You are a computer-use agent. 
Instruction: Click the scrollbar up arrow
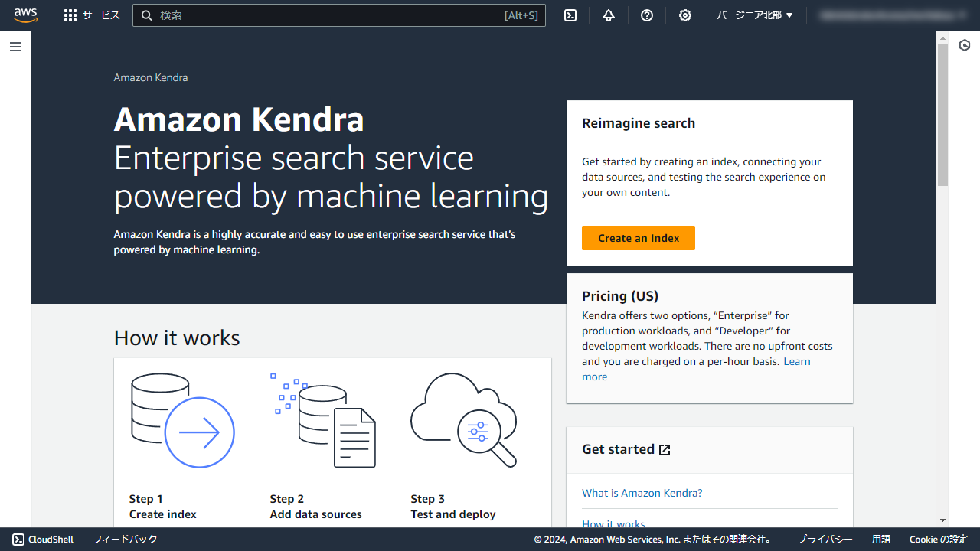coord(942,37)
